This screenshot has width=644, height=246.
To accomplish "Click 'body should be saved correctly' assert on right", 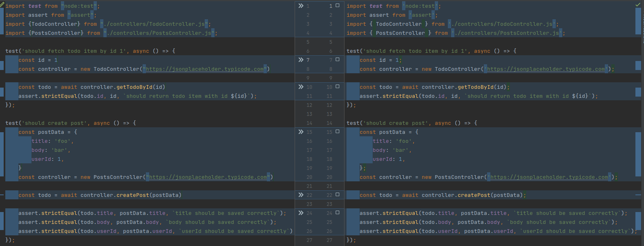I will [x=489, y=222].
